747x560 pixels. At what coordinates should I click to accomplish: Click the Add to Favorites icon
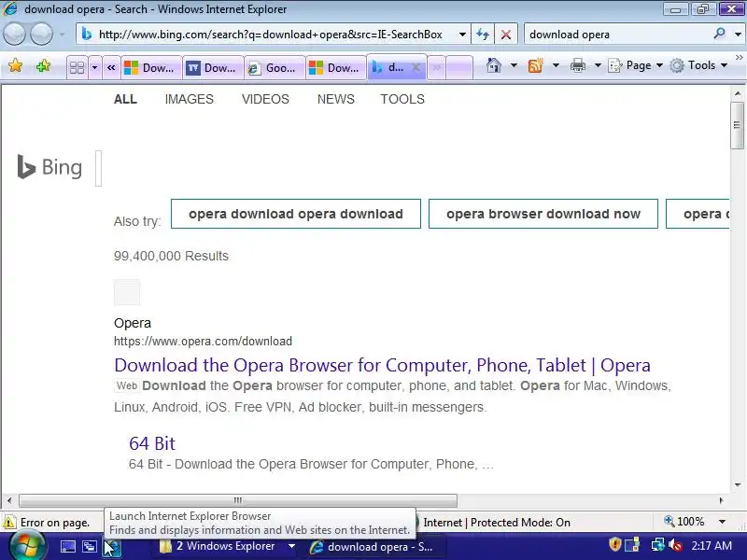pos(43,65)
